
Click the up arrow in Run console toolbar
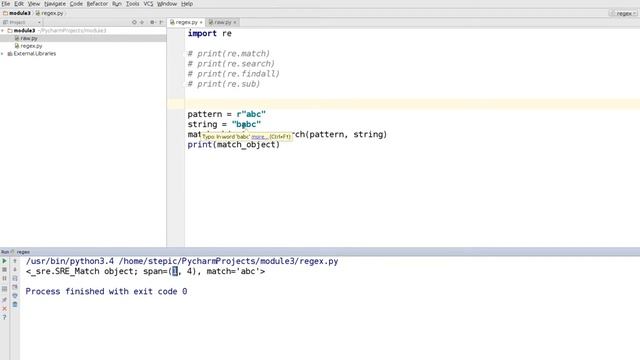point(15,261)
